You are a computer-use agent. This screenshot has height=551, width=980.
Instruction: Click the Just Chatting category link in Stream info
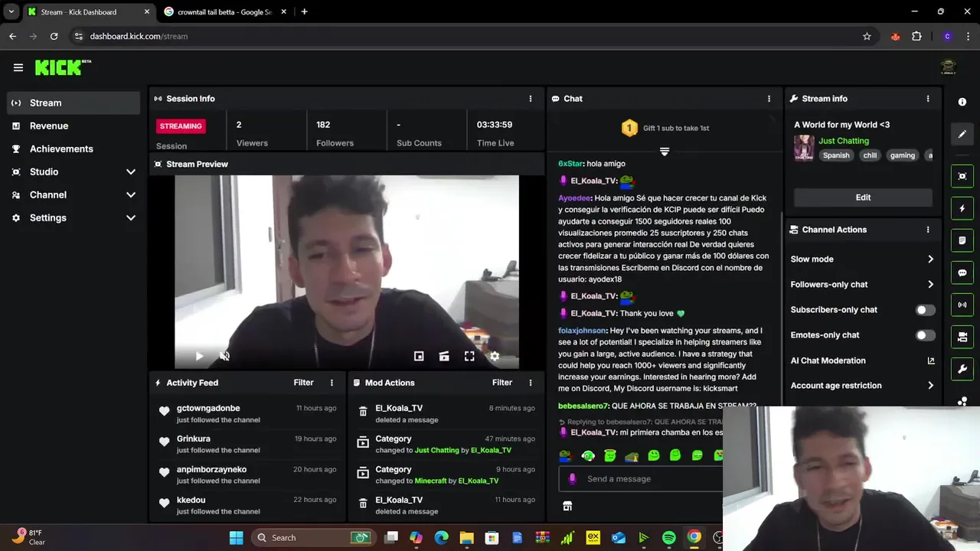pyautogui.click(x=844, y=141)
